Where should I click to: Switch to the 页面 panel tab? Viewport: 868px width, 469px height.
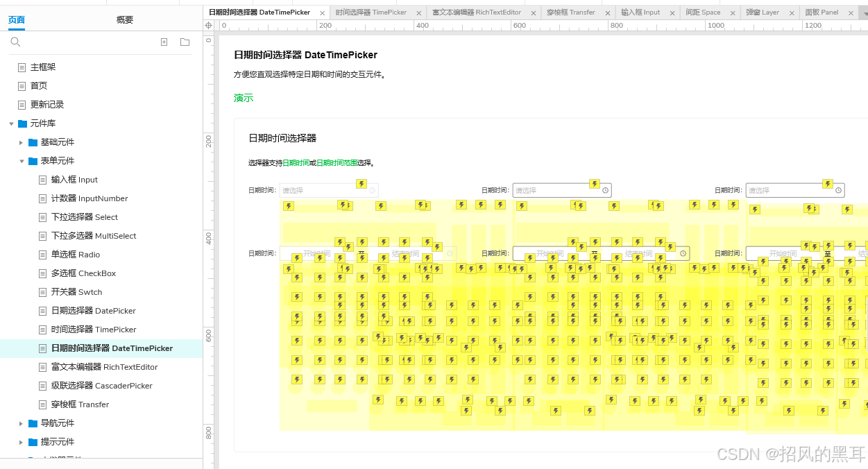click(x=17, y=20)
